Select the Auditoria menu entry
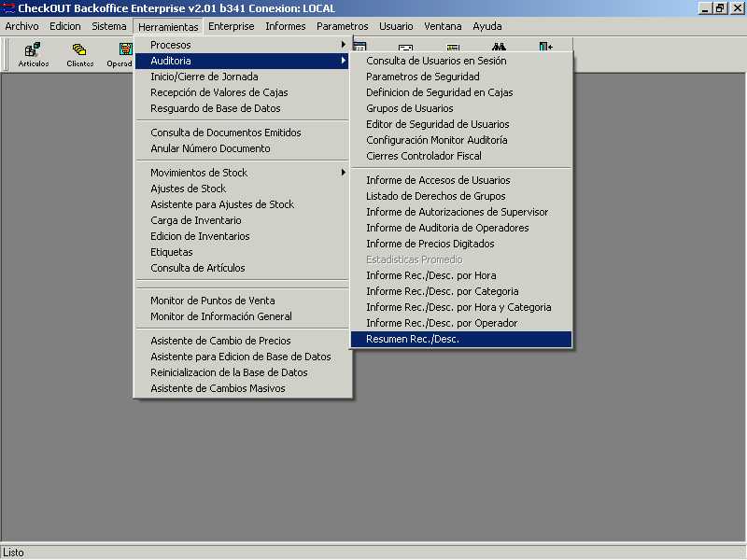The width and height of the screenshot is (747, 560). [242, 61]
